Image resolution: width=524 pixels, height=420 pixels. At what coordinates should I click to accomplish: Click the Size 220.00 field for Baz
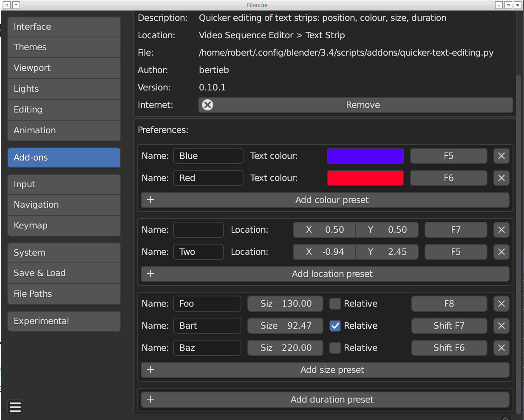[x=286, y=348]
